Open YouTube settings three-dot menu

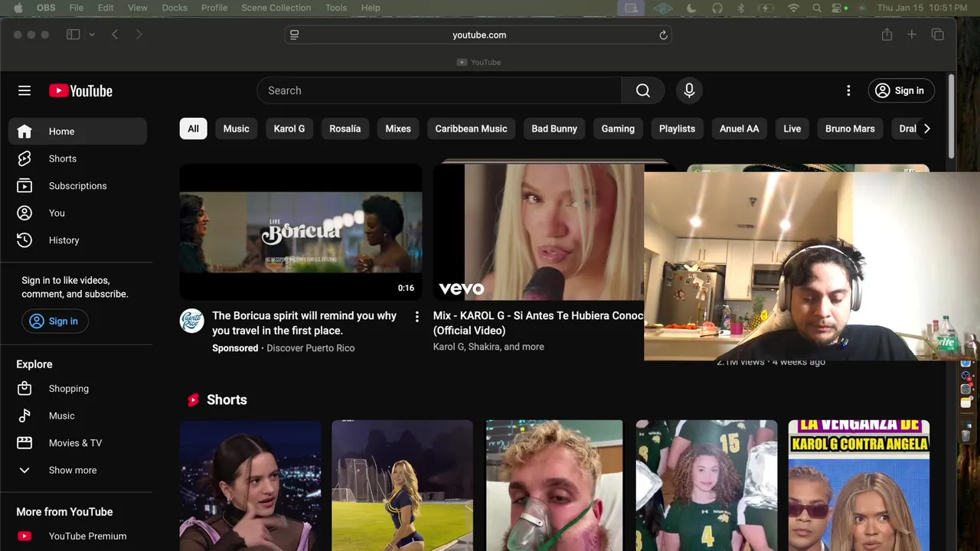[848, 90]
